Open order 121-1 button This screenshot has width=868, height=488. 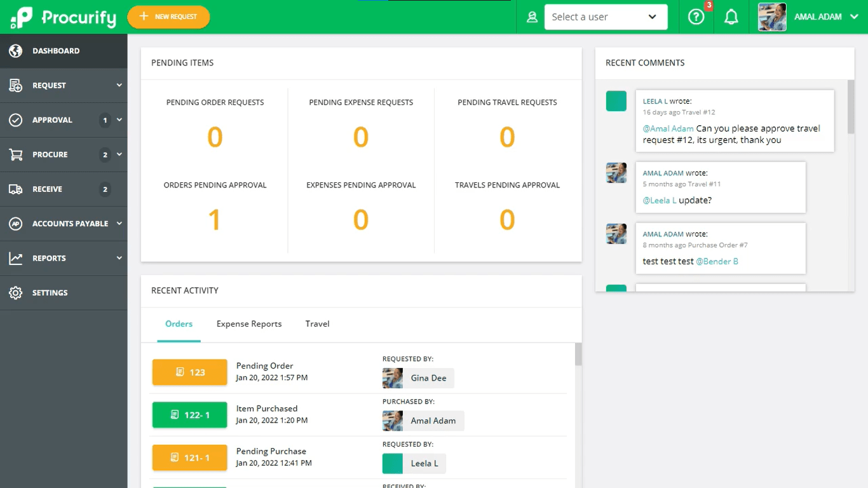(x=189, y=457)
